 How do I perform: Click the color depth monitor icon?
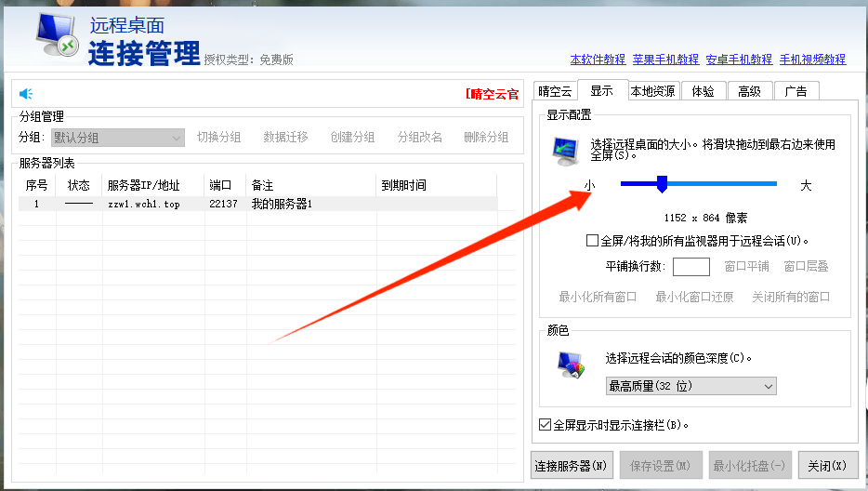(x=570, y=364)
